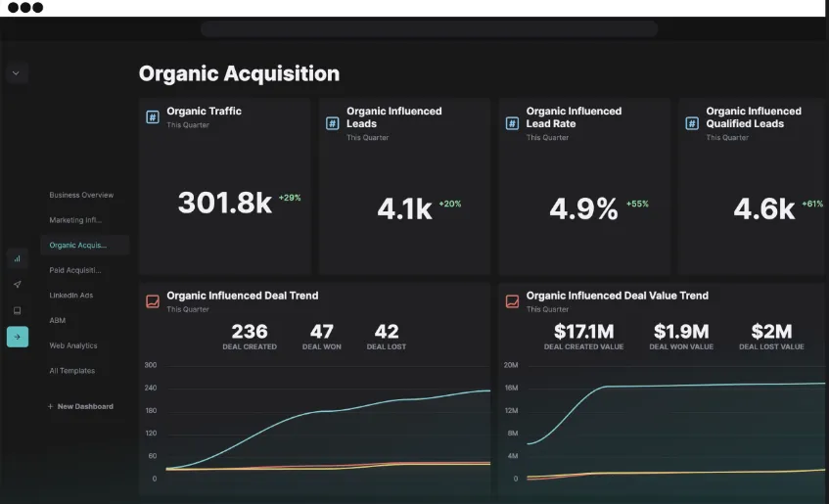Expand the chevron dropdown at top left
The height and width of the screenshot is (504, 829).
coord(17,73)
